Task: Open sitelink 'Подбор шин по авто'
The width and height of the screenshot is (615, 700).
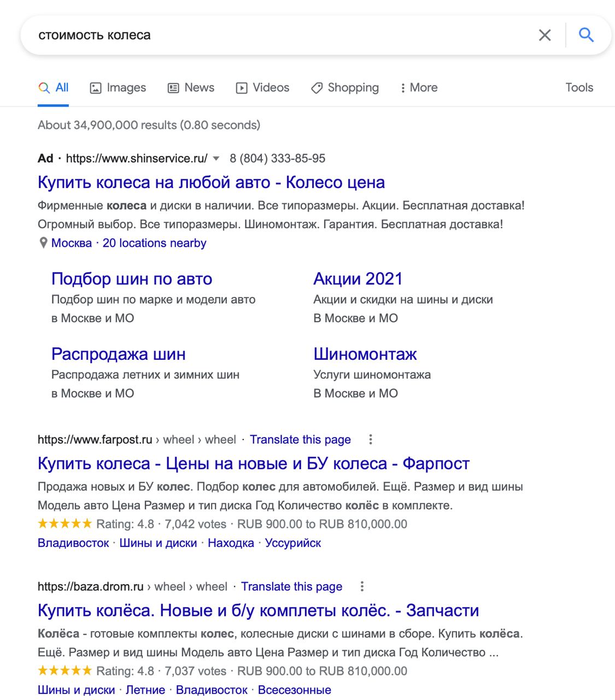Action: (x=132, y=279)
